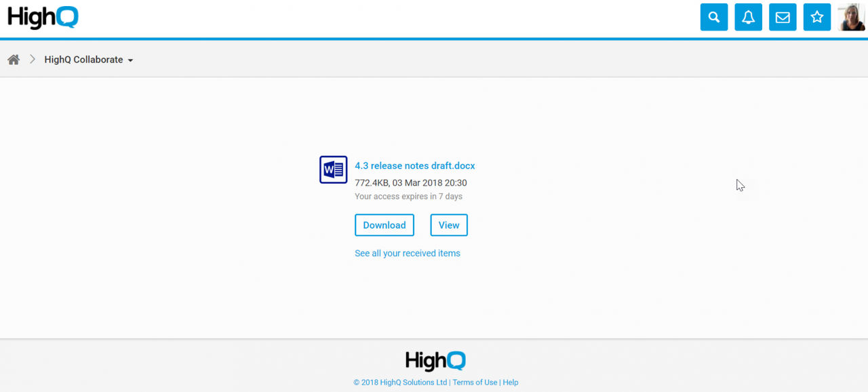
Task: Download the release notes document
Action: pyautogui.click(x=384, y=225)
